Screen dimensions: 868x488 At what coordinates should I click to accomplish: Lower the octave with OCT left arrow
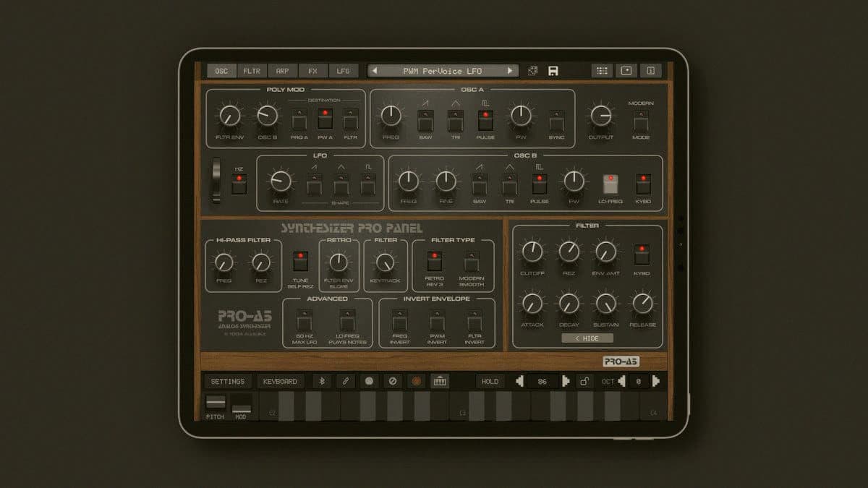(621, 381)
